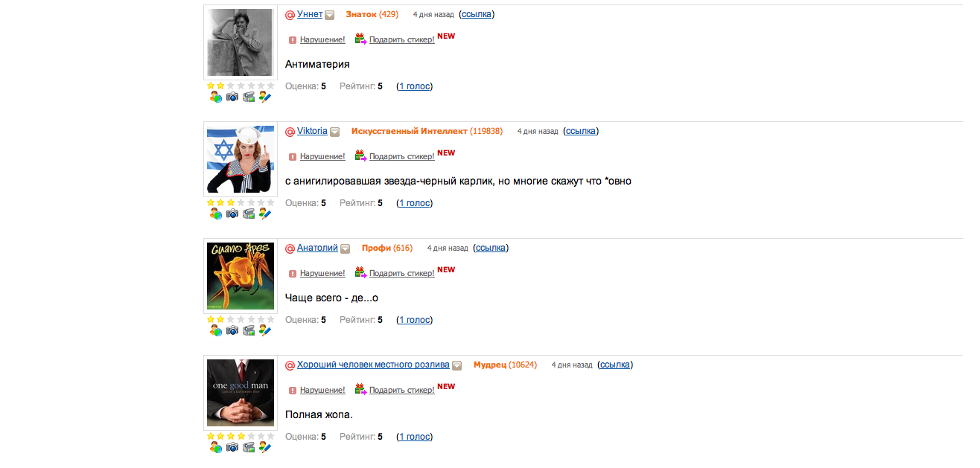Expand the dropdown arrow next to Анатолий

(x=346, y=249)
